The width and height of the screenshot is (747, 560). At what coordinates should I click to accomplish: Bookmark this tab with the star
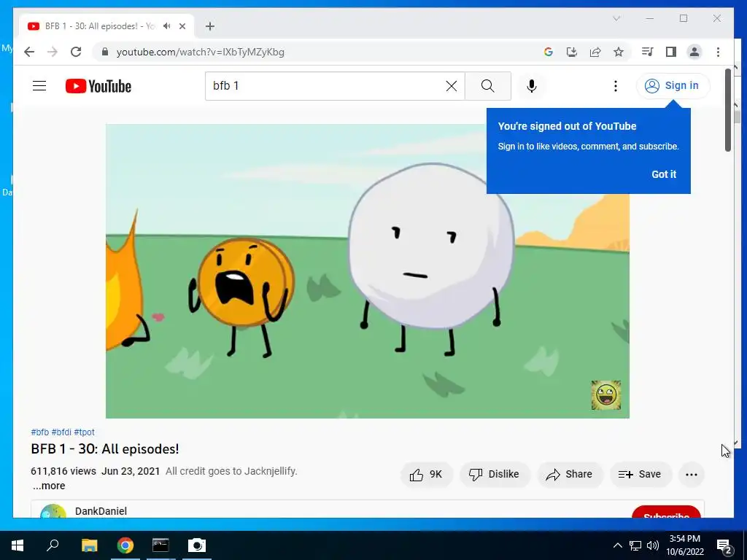619,52
